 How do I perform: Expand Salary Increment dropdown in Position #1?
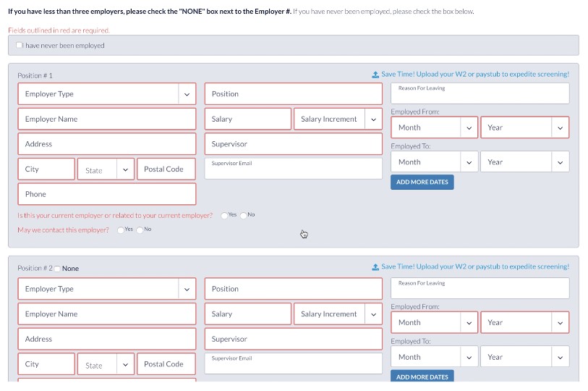click(x=338, y=119)
